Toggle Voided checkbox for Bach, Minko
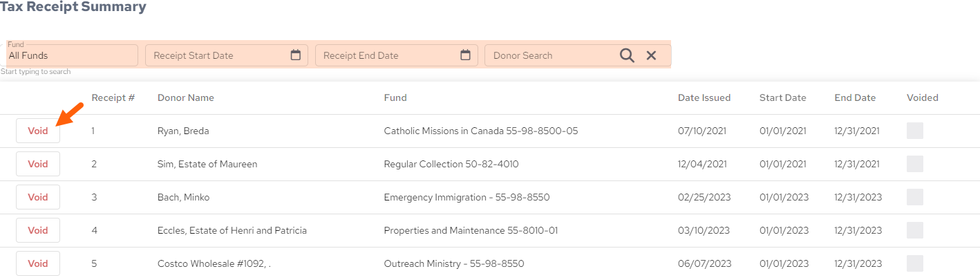The width and height of the screenshot is (980, 280). 915,197
